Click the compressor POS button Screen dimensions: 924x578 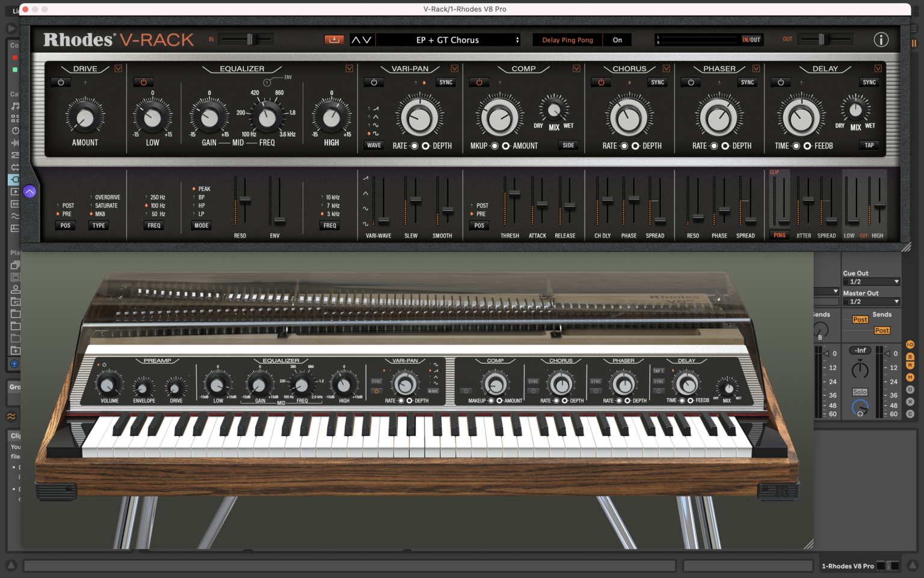click(x=479, y=226)
